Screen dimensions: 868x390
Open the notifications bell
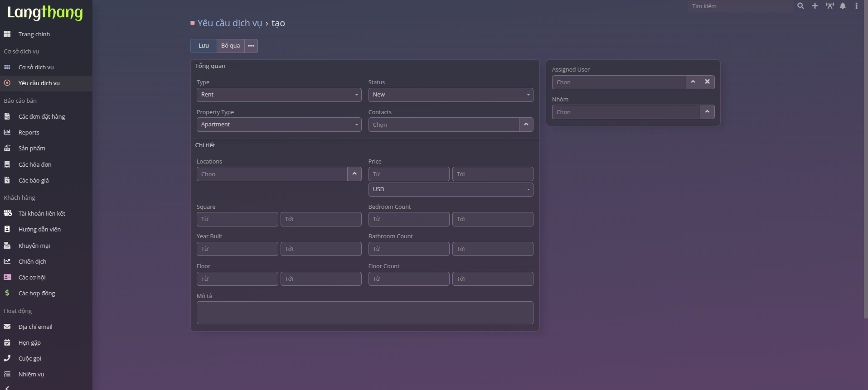coord(843,6)
